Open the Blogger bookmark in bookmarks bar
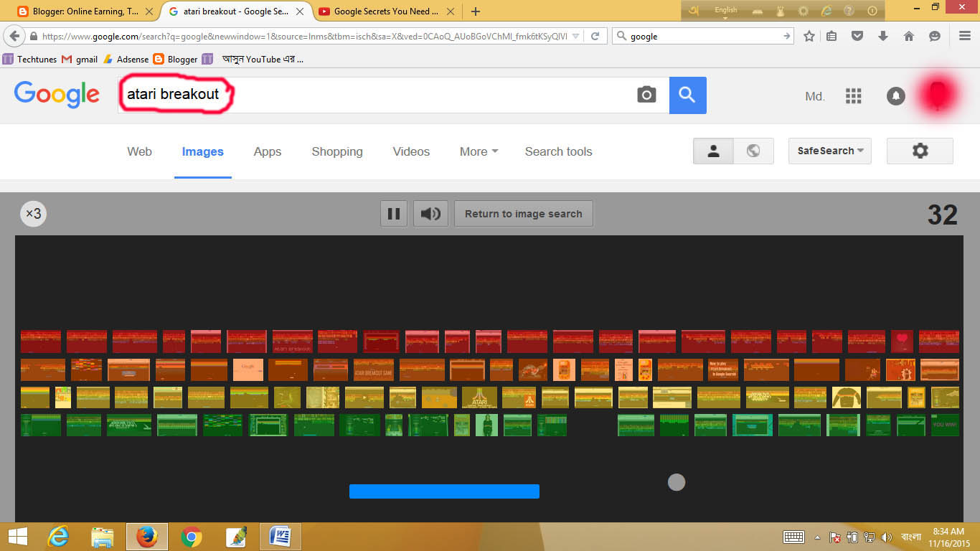Screen dimensions: 980x551 175,60
